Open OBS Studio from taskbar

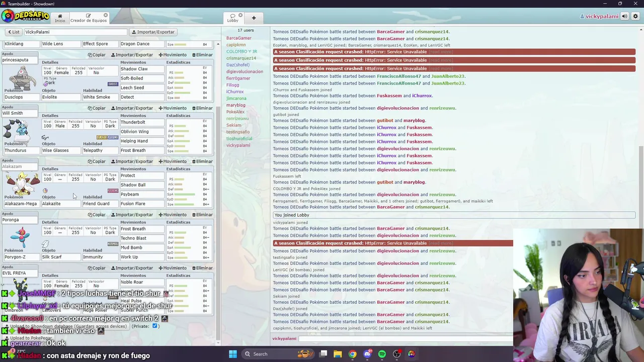(x=396, y=354)
